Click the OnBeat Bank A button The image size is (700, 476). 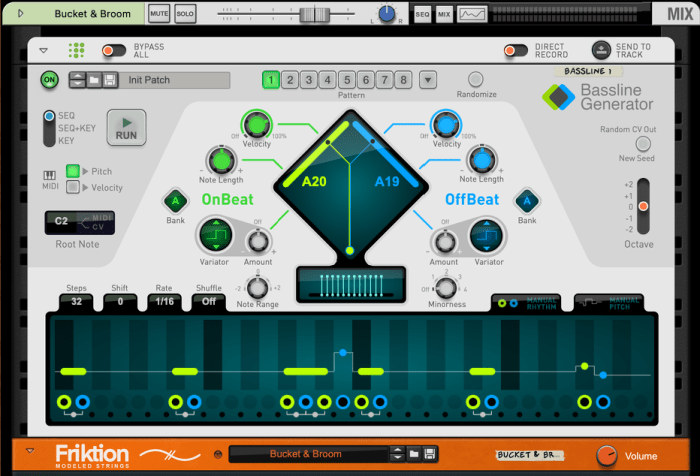(x=176, y=199)
